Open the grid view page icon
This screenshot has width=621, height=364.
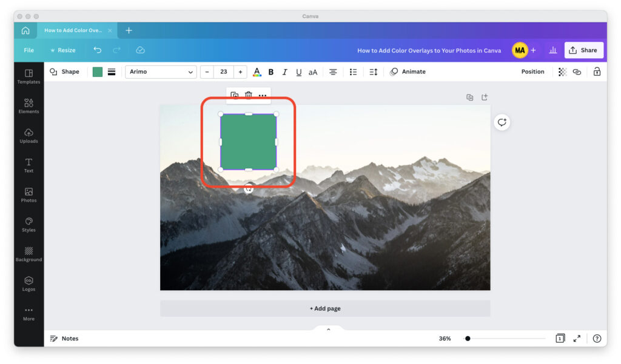tap(560, 339)
